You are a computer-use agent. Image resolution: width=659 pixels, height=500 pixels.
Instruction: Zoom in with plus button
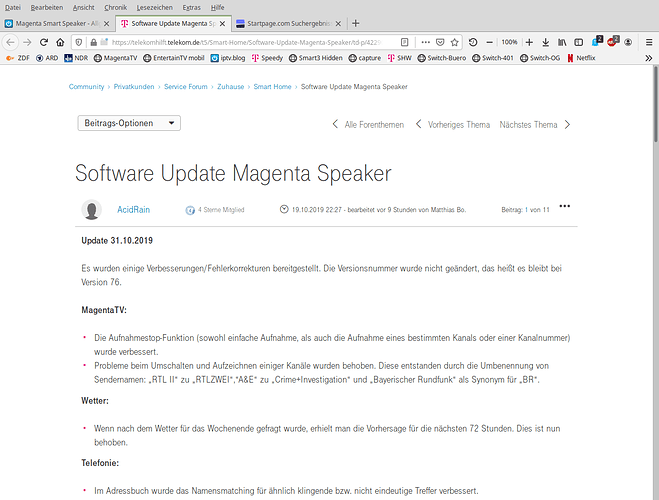tap(529, 42)
